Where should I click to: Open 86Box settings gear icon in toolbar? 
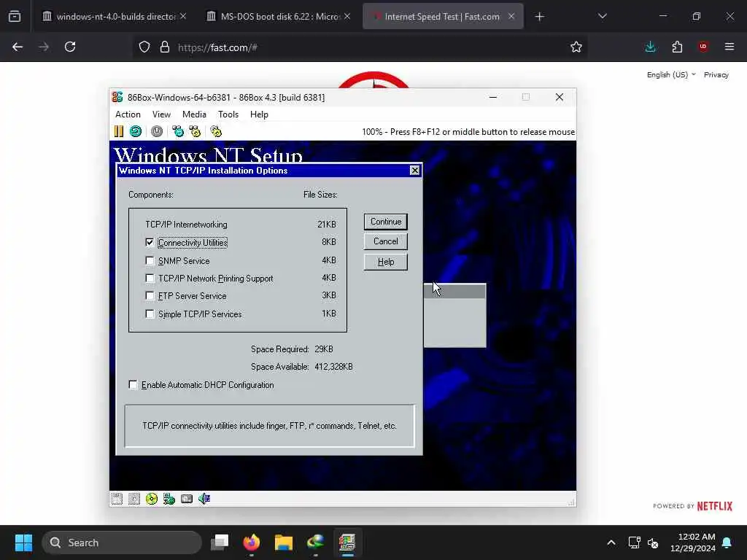216,131
